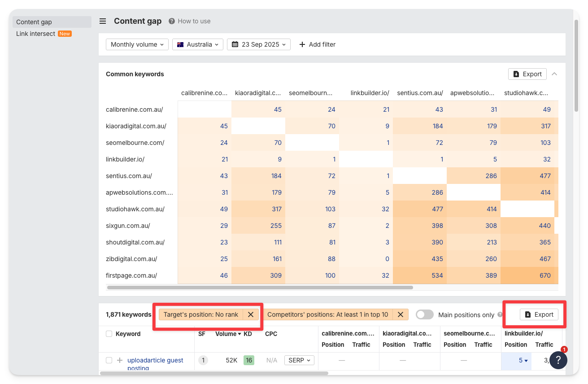Viewport: 588px width, 384px height.
Task: Click the Common keywords horizontal scrollbar
Action: (260, 288)
